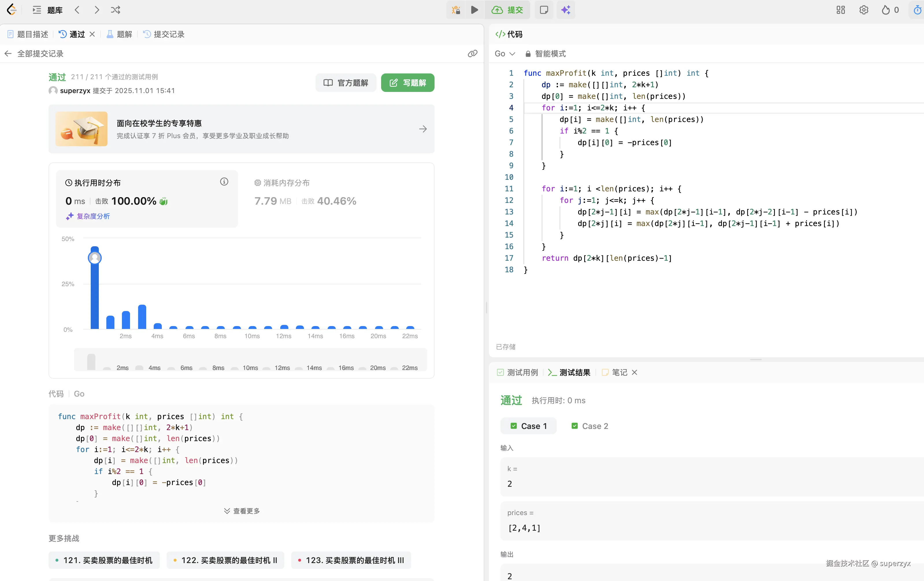Image resolution: width=924 pixels, height=581 pixels.
Task: Close the 通过 tab
Action: (x=92, y=34)
